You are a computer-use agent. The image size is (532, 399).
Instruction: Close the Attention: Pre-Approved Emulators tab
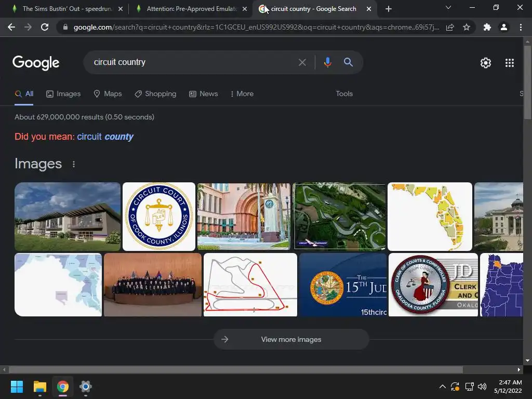(x=245, y=9)
